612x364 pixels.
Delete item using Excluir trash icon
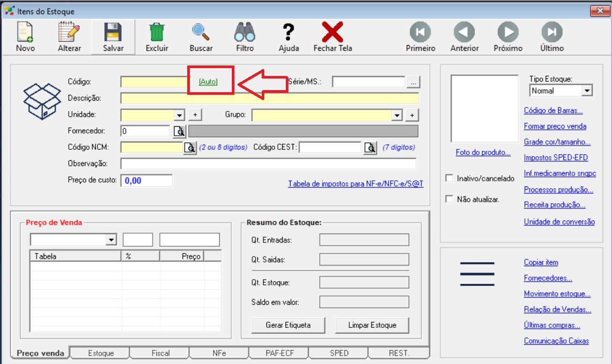point(157,33)
